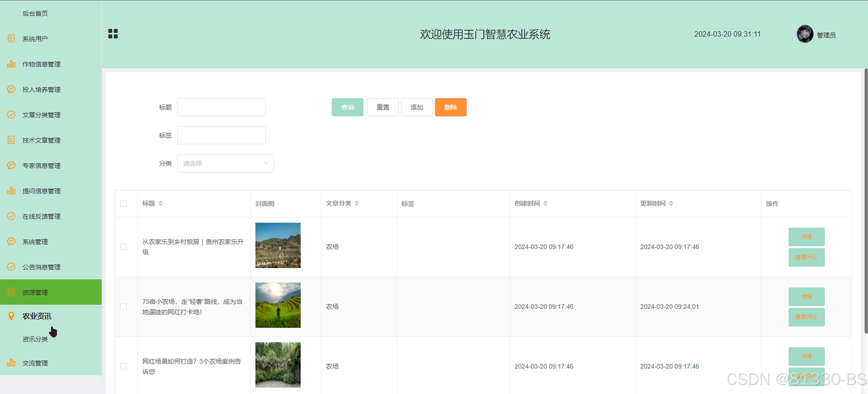Click the green 查询 button
The width and height of the screenshot is (868, 394).
pyautogui.click(x=347, y=107)
